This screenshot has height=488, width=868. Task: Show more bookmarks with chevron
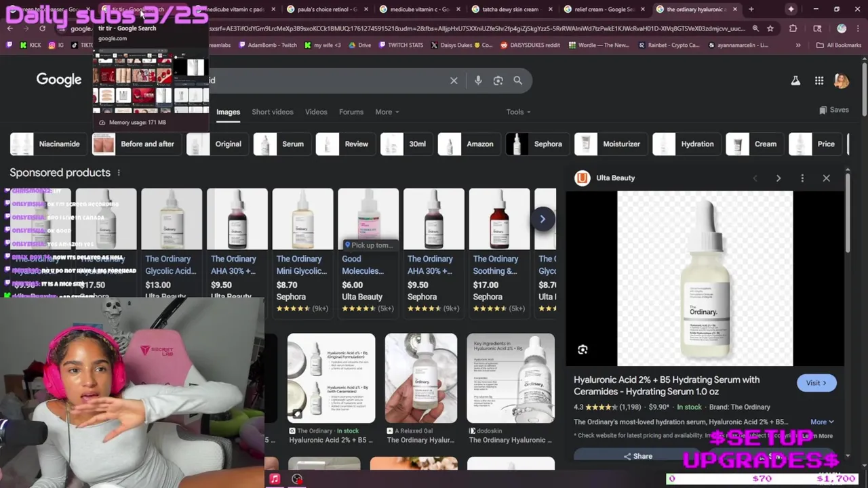coord(798,45)
